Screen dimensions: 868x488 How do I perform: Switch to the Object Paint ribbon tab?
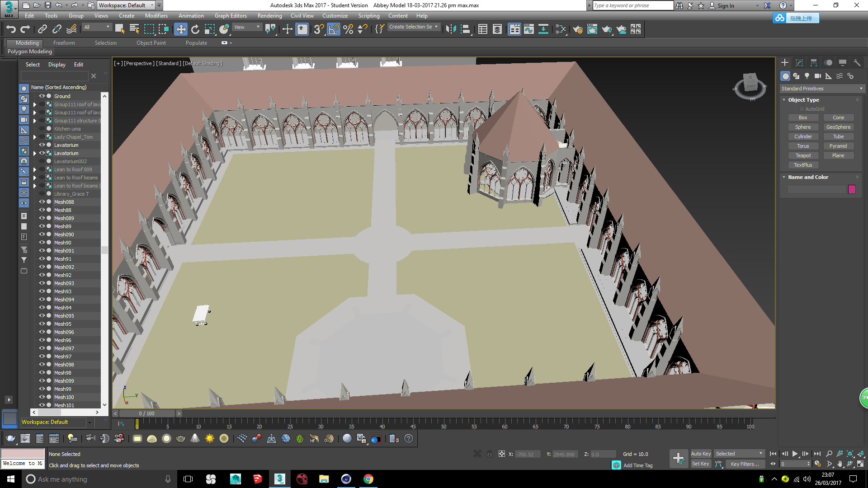(x=151, y=43)
